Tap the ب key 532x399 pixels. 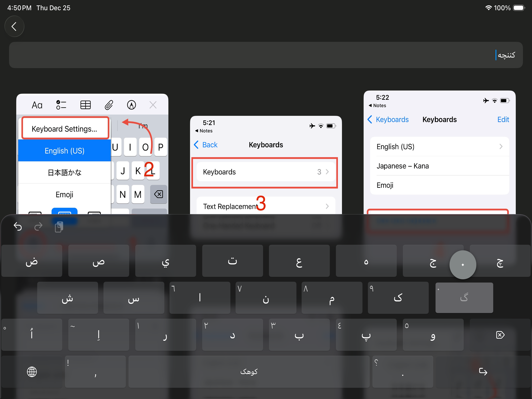299,335
